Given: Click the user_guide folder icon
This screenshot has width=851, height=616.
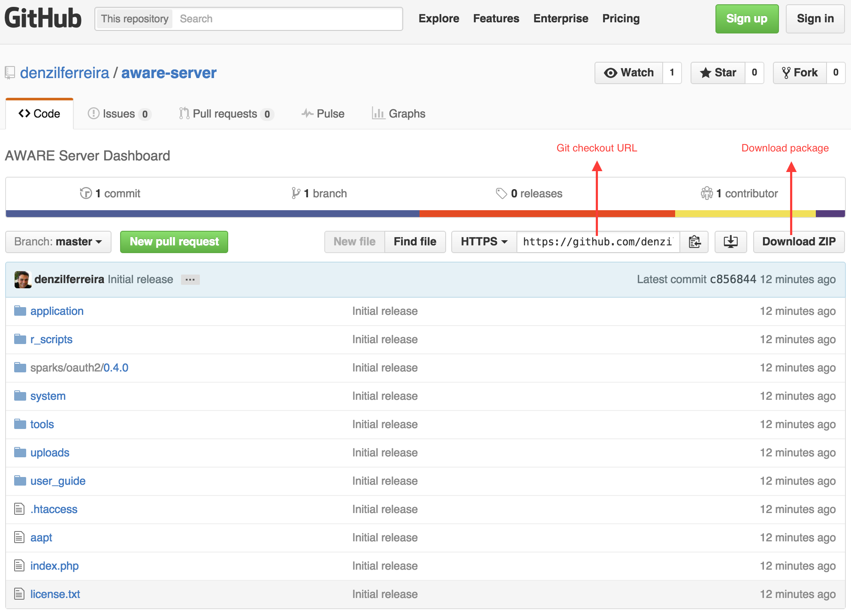Looking at the screenshot, I should point(20,480).
